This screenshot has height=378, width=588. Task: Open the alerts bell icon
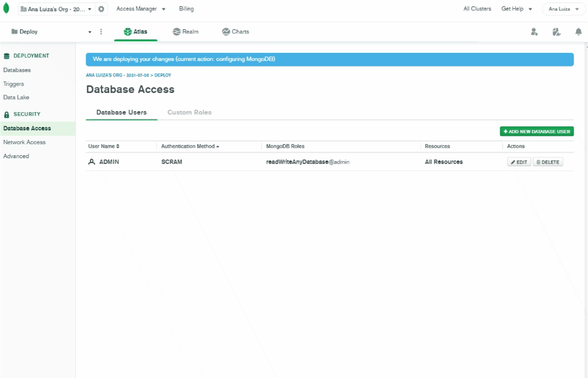(578, 32)
